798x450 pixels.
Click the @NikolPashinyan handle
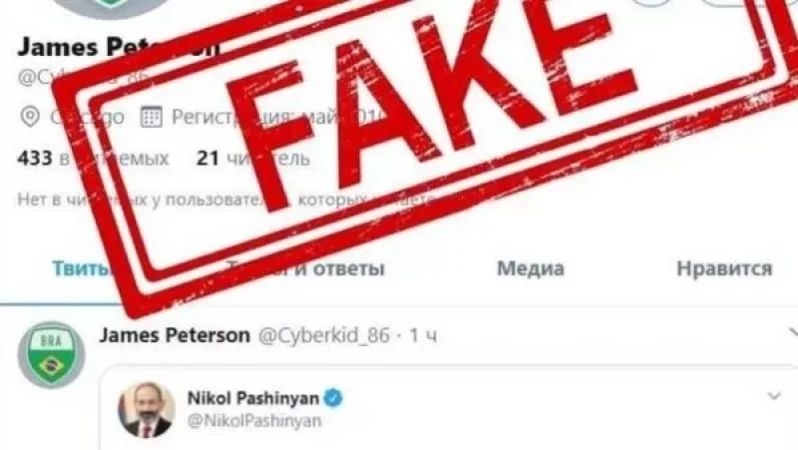click(254, 421)
